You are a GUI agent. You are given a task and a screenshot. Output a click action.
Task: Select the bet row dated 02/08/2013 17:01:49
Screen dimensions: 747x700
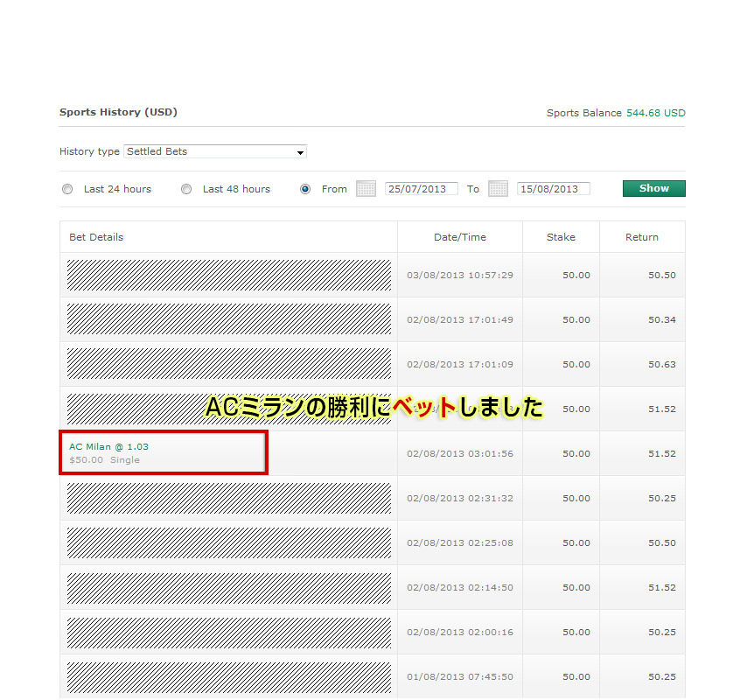click(x=460, y=320)
